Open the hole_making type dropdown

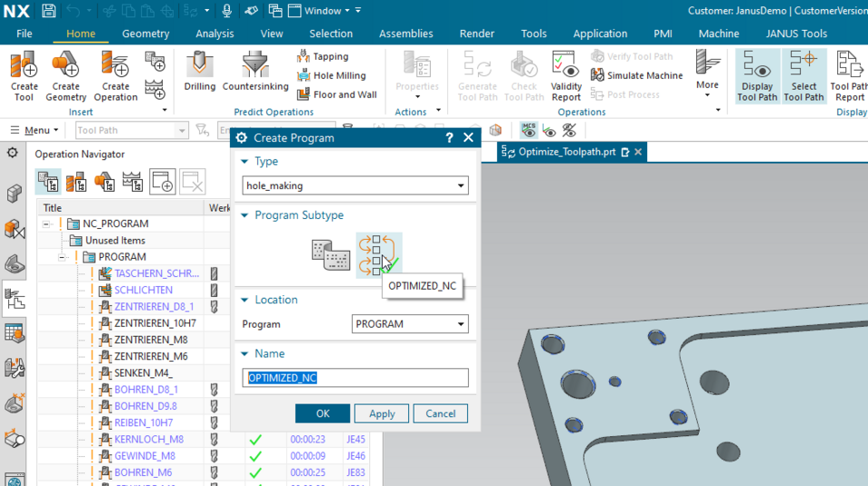click(355, 185)
